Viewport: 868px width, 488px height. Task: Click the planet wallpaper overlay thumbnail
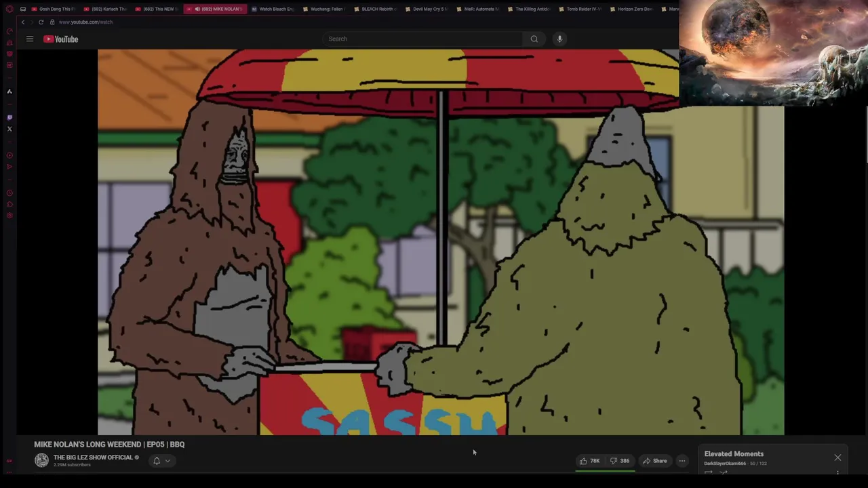773,53
